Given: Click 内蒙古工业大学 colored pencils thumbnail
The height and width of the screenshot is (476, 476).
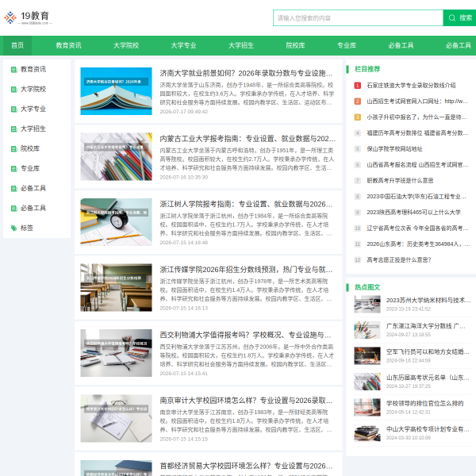Looking at the screenshot, I should [x=116, y=156].
